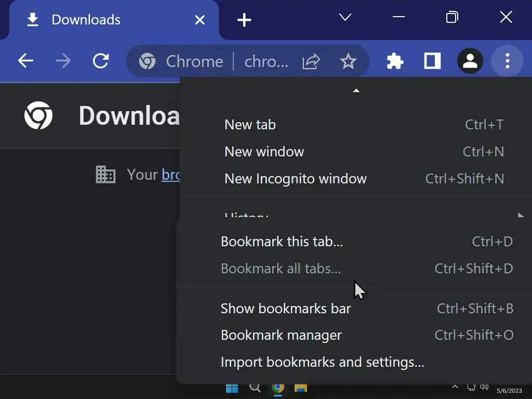Screen dimensions: 532x399
Task: Click the address bar URL text
Action: pyautogui.click(x=267, y=61)
